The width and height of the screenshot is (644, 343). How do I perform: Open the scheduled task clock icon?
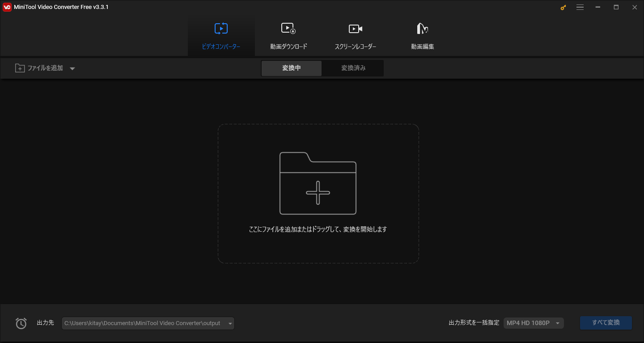[21, 323]
